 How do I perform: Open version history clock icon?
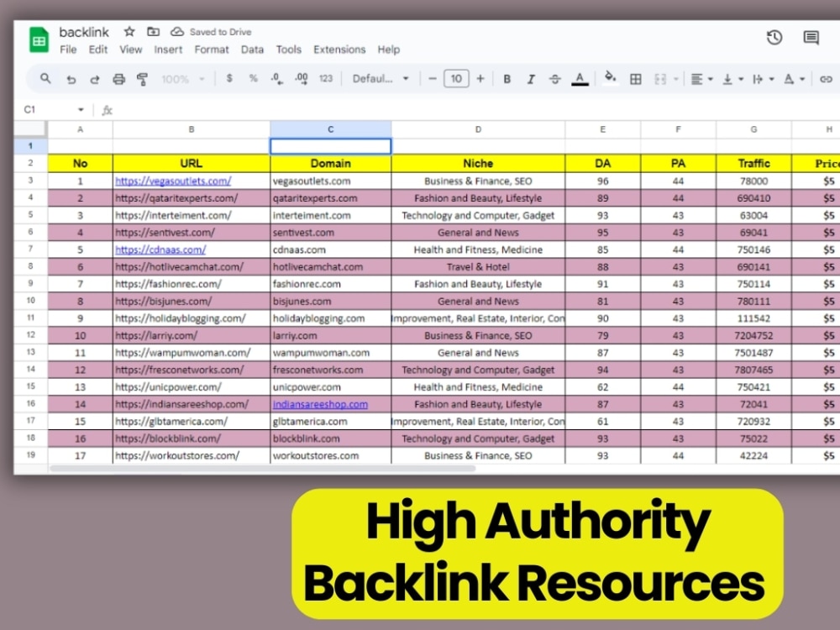(774, 38)
